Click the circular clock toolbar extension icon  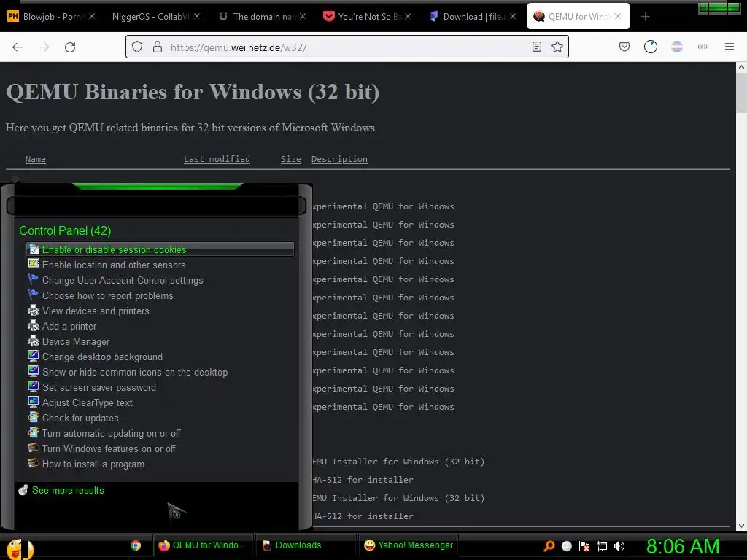(x=651, y=47)
